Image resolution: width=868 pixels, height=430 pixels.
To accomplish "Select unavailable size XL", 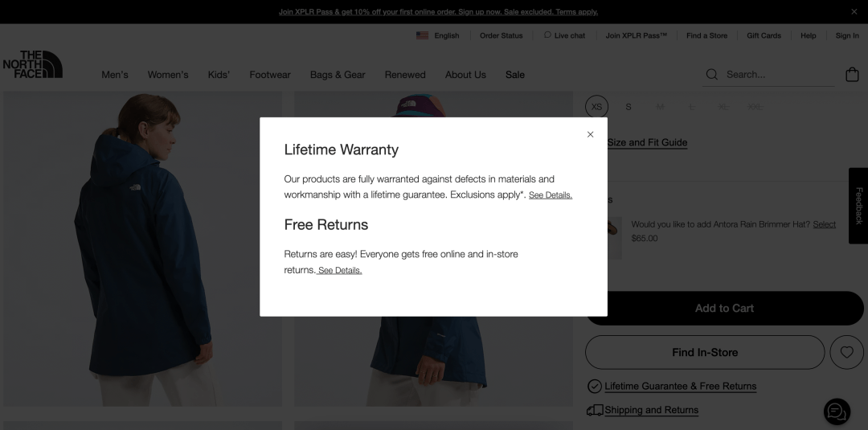I will 723,107.
